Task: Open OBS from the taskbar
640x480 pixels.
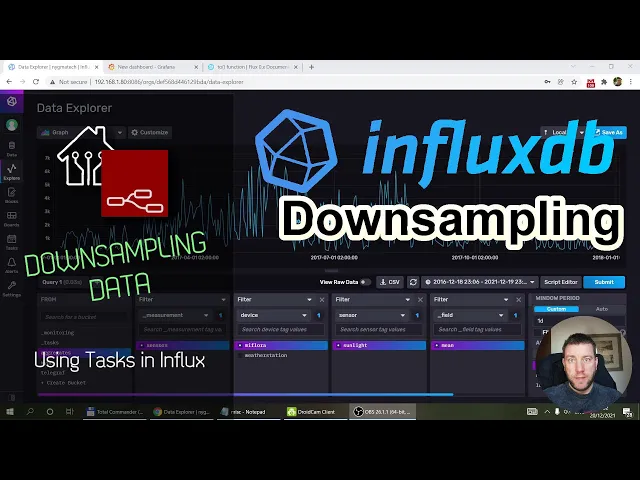Action: click(383, 412)
